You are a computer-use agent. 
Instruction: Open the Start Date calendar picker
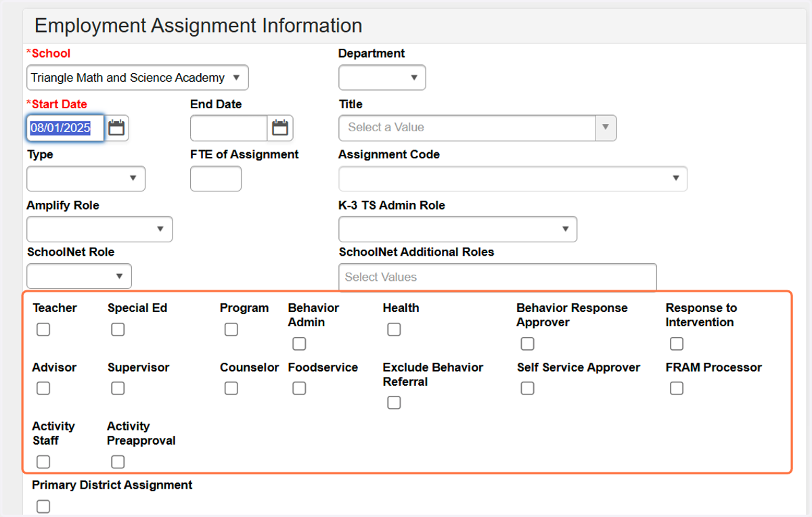[x=116, y=128]
